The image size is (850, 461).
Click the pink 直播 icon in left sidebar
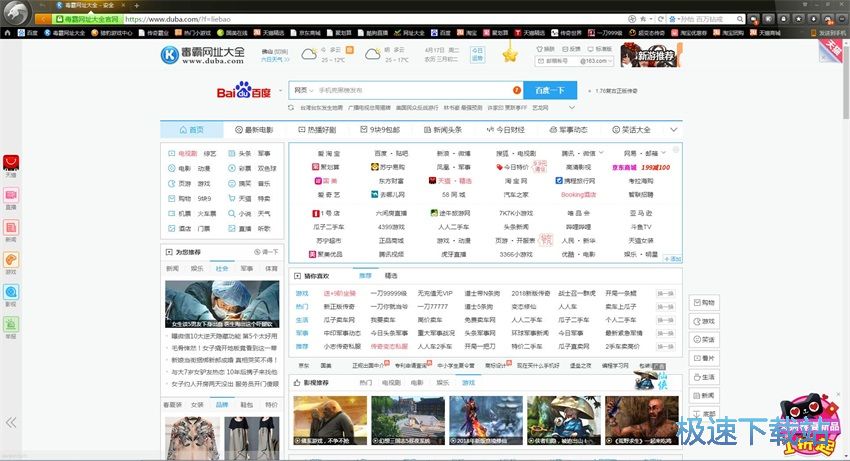[11, 195]
